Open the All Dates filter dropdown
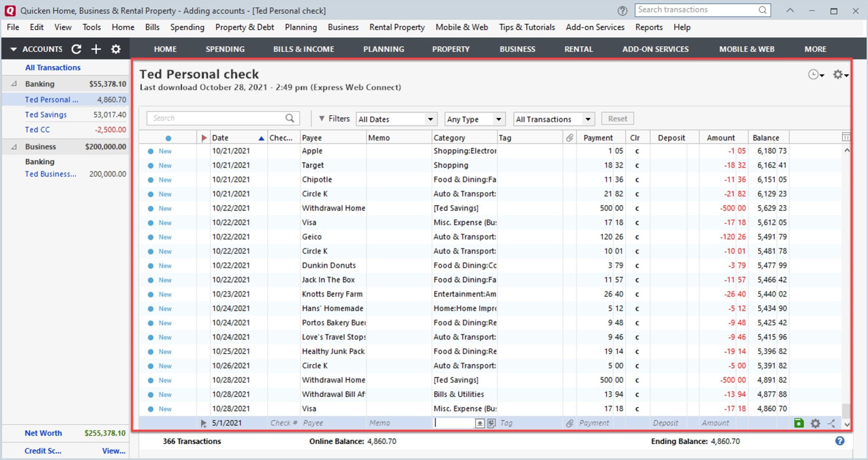This screenshot has width=868, height=460. 396,119
